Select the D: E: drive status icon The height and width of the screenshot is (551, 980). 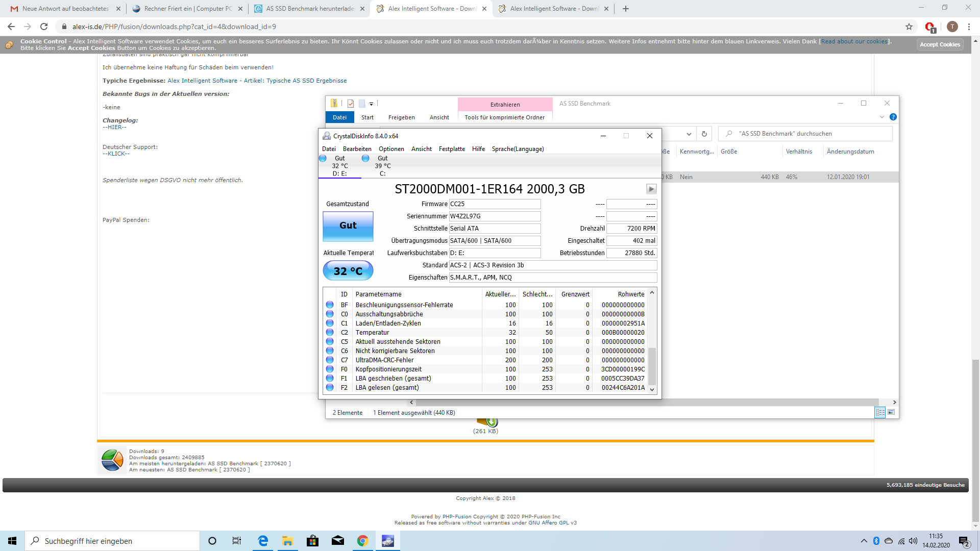coord(323,159)
